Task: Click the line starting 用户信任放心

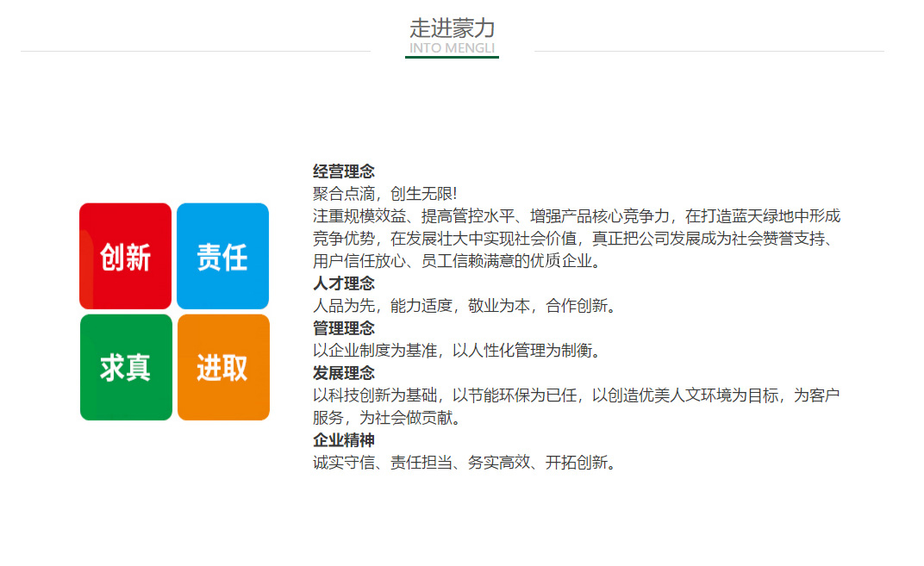Action: point(457,261)
